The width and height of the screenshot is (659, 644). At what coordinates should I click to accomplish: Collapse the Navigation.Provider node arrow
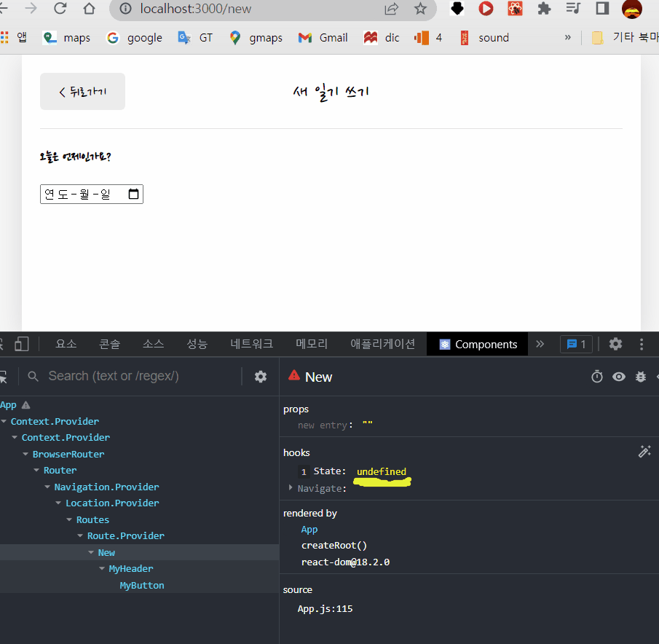[x=47, y=487]
